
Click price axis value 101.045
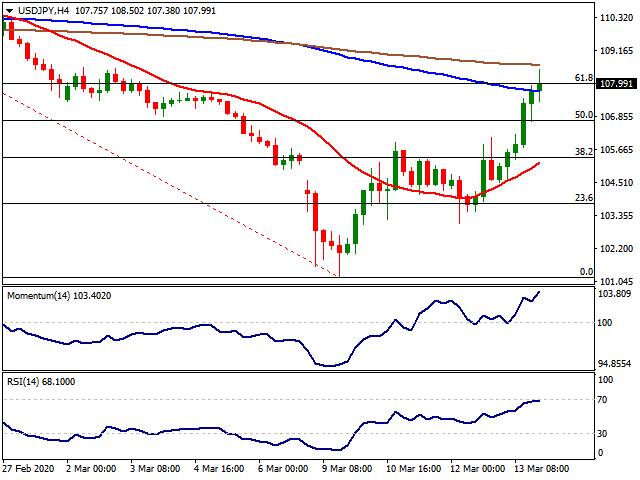pos(616,281)
